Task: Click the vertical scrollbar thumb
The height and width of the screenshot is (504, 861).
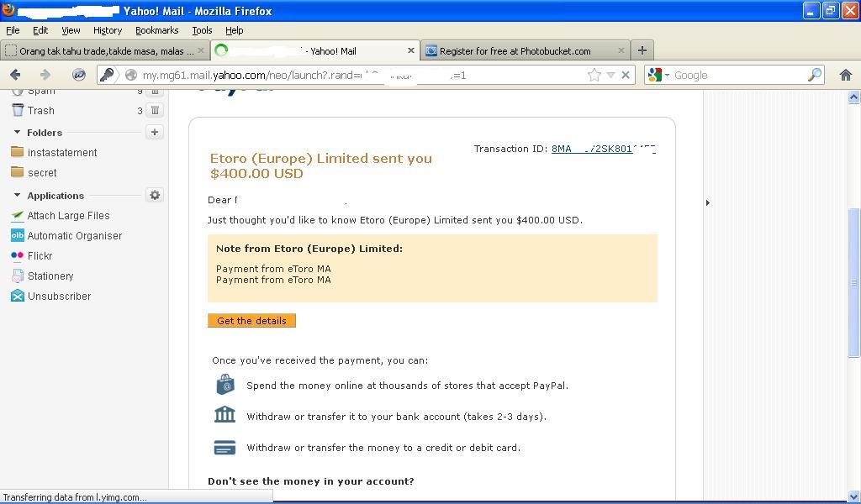Action: pyautogui.click(x=853, y=282)
